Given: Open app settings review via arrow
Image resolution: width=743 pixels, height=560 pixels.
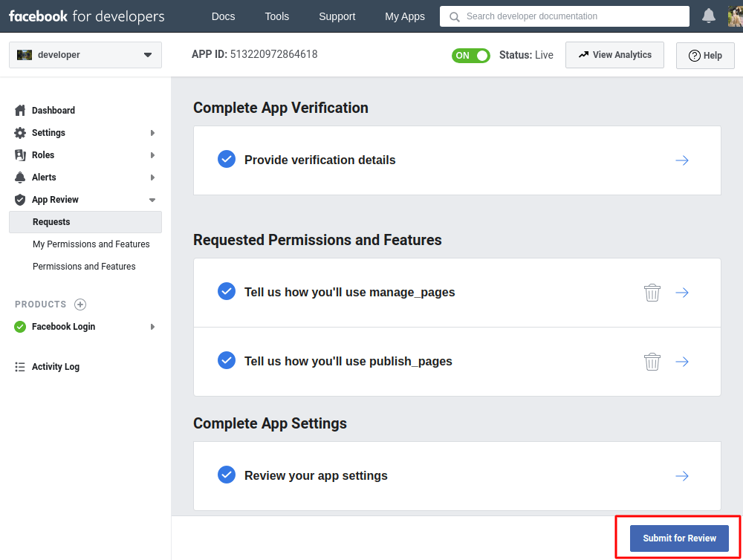Looking at the screenshot, I should point(682,475).
